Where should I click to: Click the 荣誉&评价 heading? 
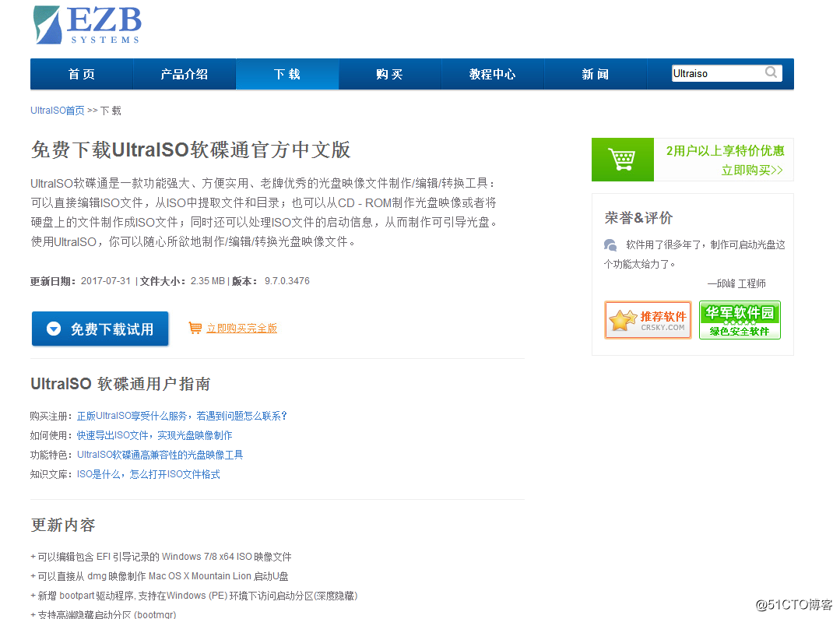point(638,218)
